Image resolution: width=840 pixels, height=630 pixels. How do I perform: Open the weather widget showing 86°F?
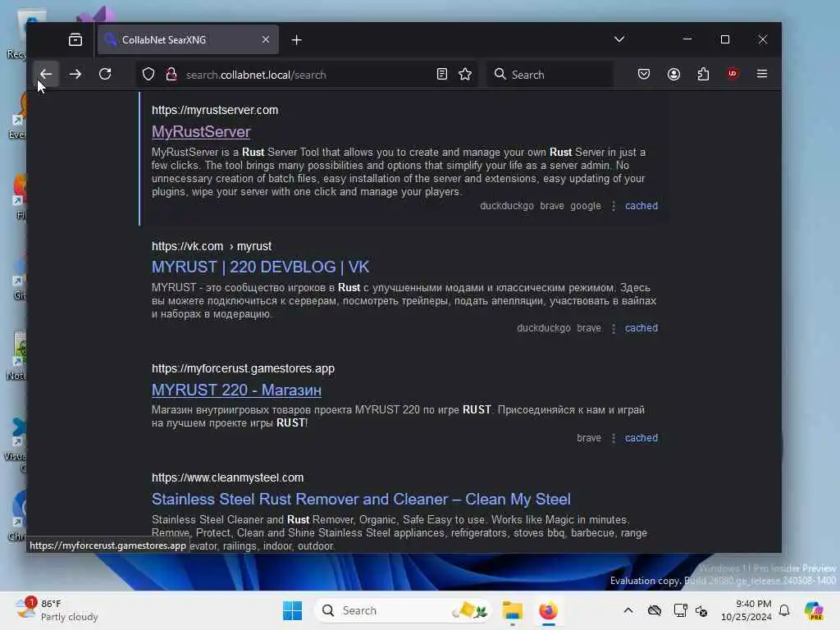point(57,610)
